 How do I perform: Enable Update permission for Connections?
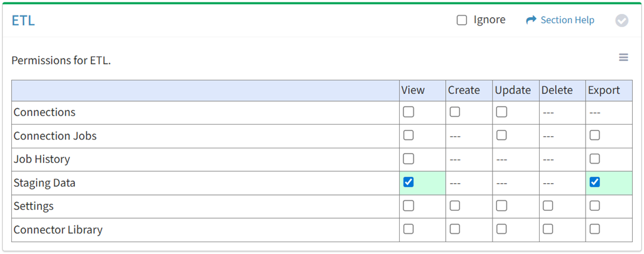(501, 112)
